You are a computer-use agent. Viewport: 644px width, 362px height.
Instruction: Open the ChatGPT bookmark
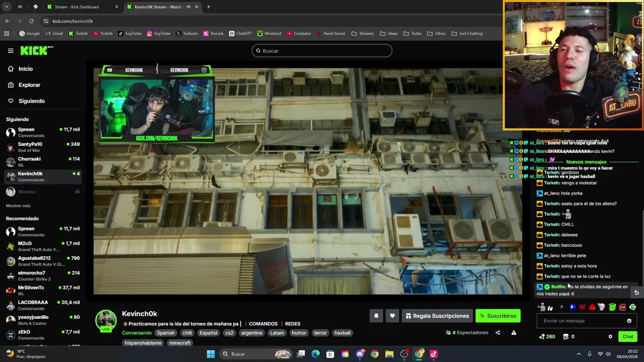coord(240,34)
